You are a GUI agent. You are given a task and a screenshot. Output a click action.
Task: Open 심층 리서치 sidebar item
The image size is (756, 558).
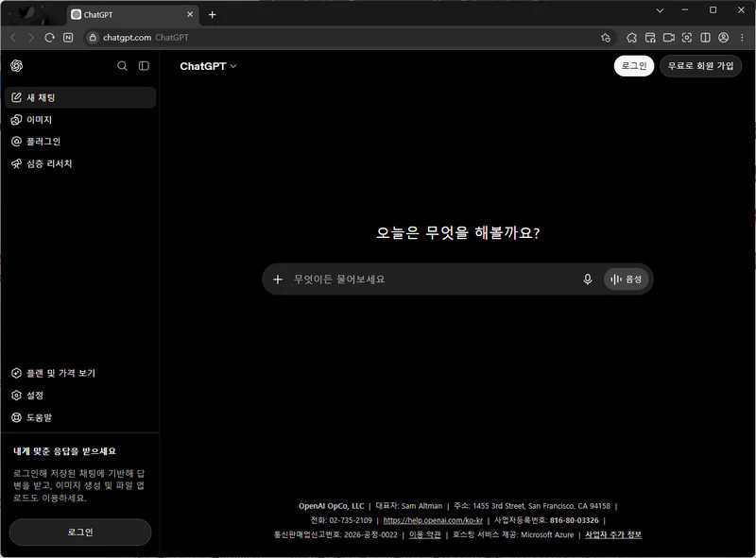tap(80, 163)
